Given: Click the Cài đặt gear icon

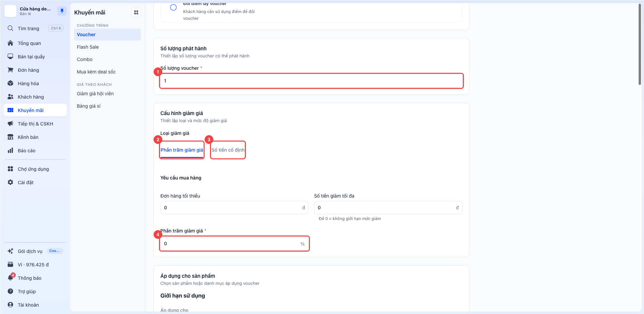Looking at the screenshot, I should click(x=10, y=182).
